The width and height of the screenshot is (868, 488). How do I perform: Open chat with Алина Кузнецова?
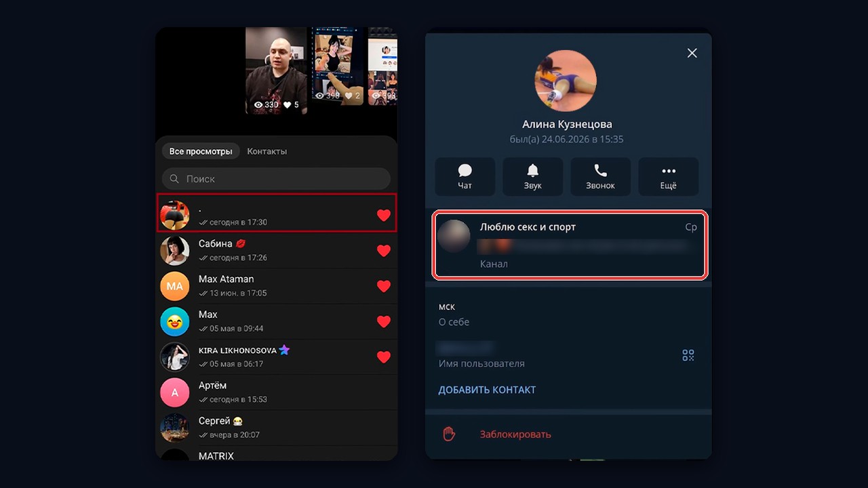(x=465, y=177)
